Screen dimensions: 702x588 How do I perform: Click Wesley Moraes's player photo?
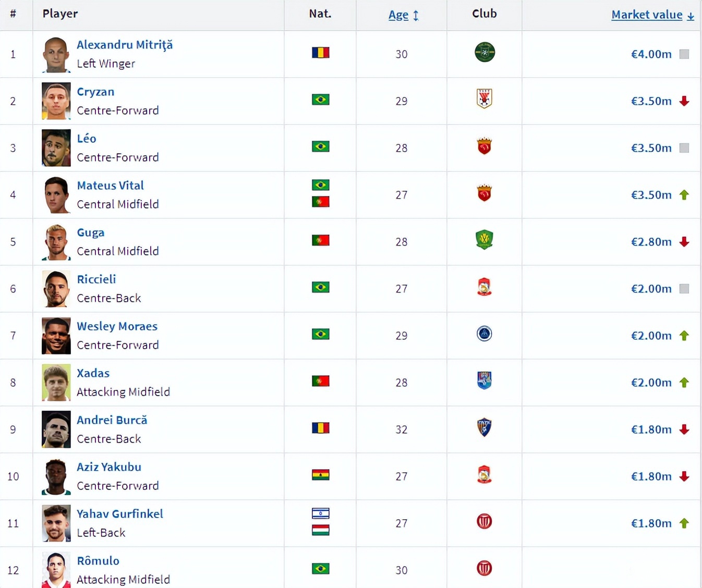coord(56,336)
